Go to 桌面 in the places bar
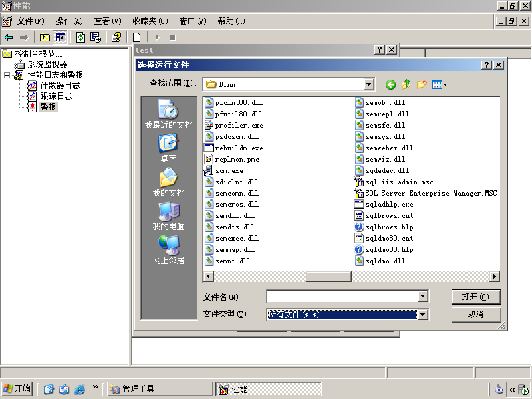This screenshot has width=532, height=399. coord(169,148)
